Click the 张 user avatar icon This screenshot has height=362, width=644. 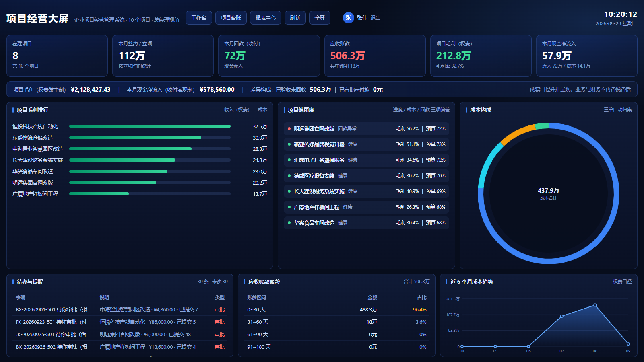(x=348, y=18)
